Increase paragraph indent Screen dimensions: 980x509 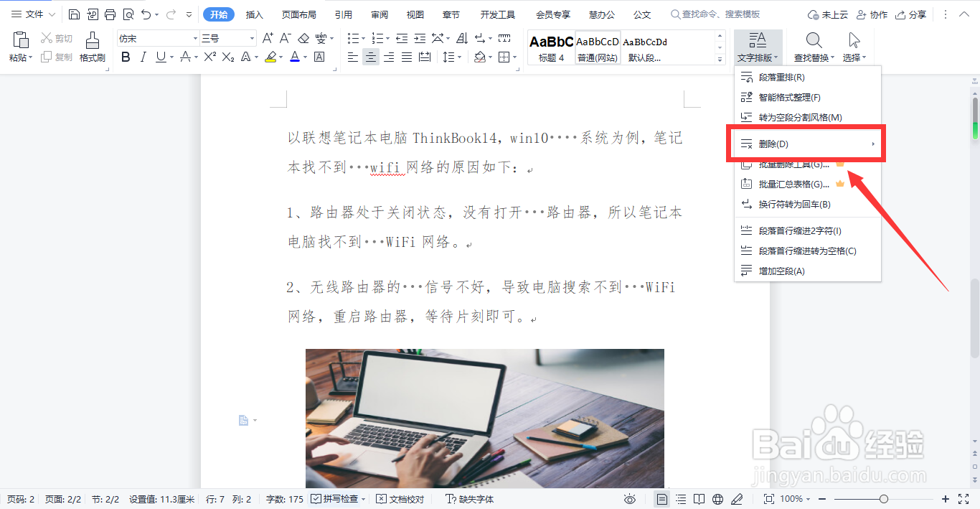coord(420,38)
